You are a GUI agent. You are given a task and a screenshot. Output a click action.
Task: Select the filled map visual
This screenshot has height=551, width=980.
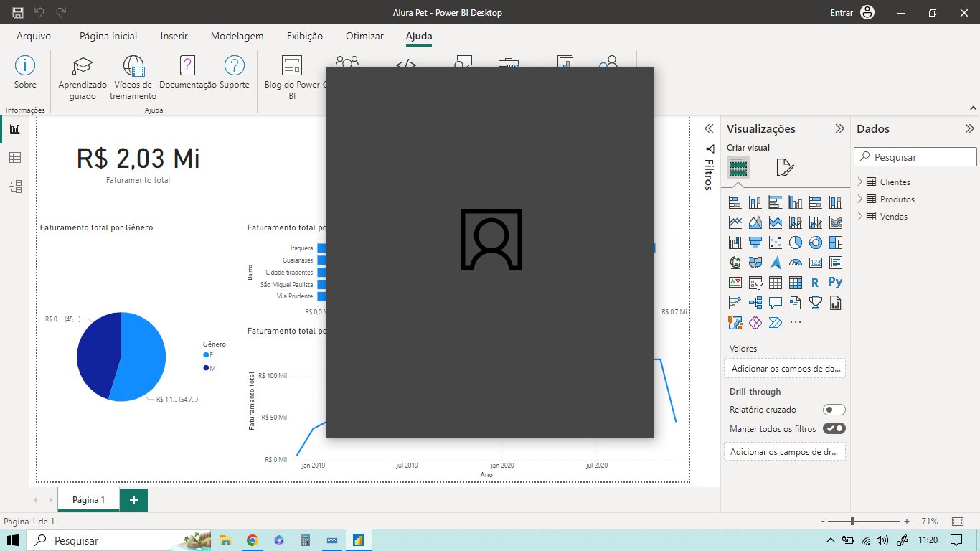(x=755, y=263)
